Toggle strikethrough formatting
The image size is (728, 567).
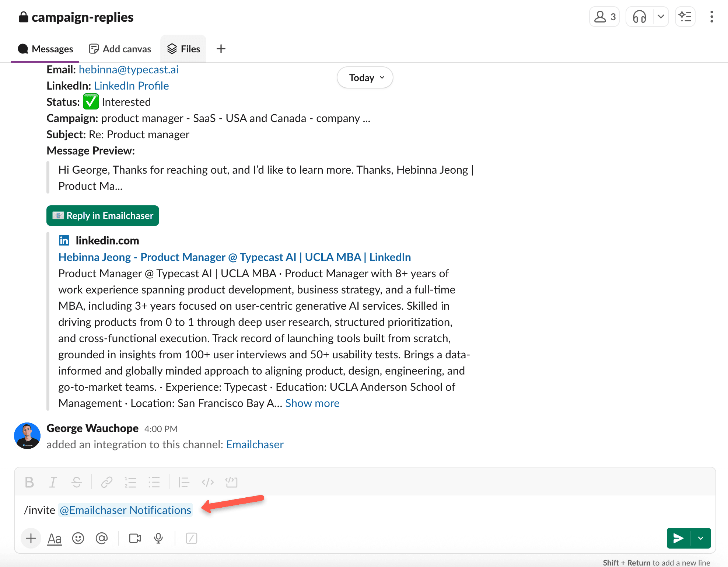pos(77,482)
